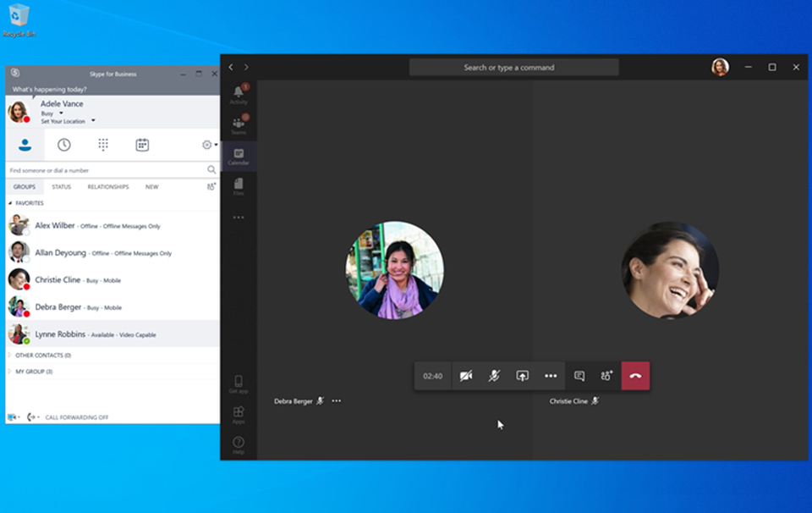Expand OTHER CONTACTS group
The width and height of the screenshot is (812, 513).
coord(10,355)
